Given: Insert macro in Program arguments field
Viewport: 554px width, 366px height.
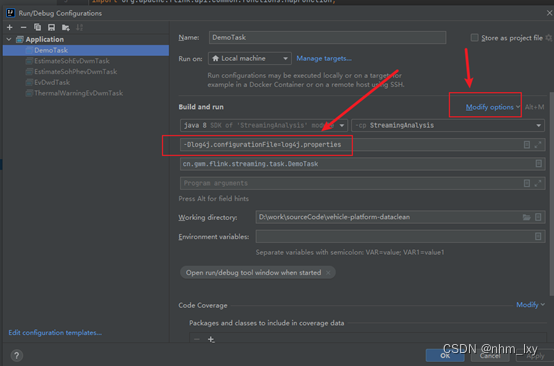Looking at the screenshot, I should (x=526, y=183).
